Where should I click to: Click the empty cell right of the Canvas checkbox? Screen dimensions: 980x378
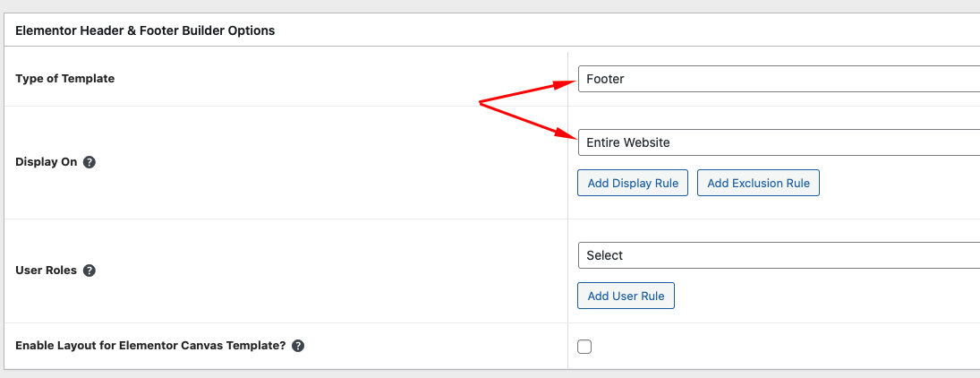coord(788,347)
